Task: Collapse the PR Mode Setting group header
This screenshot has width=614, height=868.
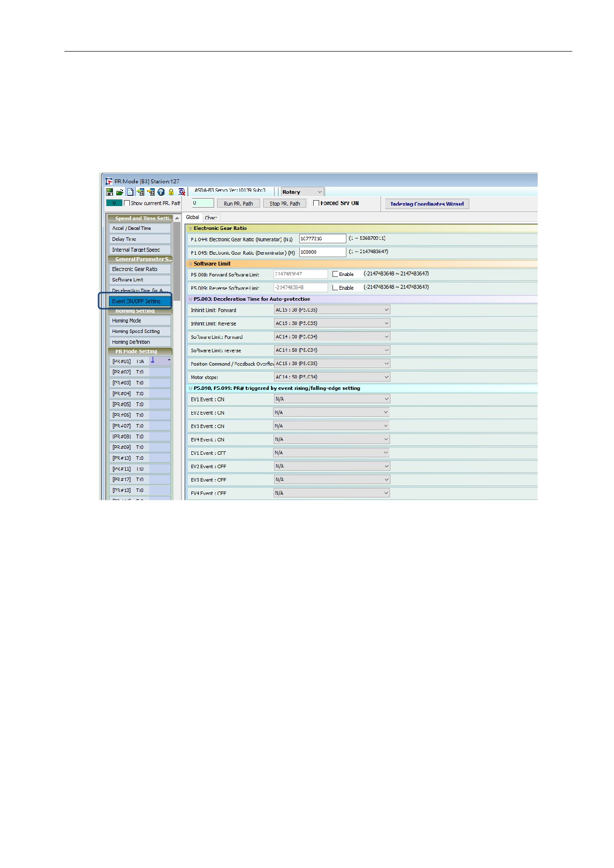Action: click(x=140, y=351)
